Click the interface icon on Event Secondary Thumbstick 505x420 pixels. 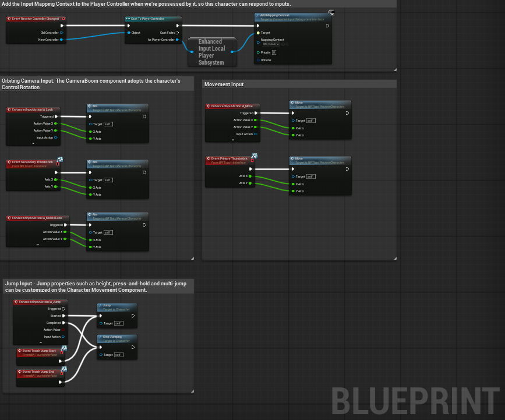pos(60,159)
